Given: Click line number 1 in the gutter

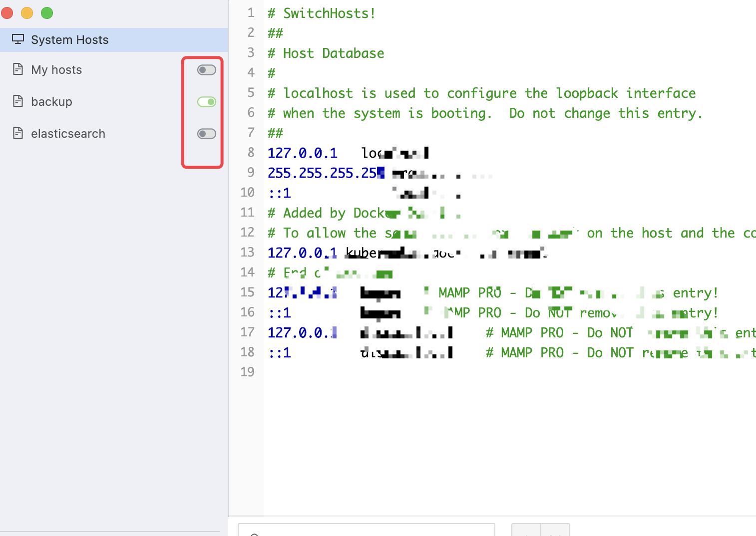Looking at the screenshot, I should point(251,13).
